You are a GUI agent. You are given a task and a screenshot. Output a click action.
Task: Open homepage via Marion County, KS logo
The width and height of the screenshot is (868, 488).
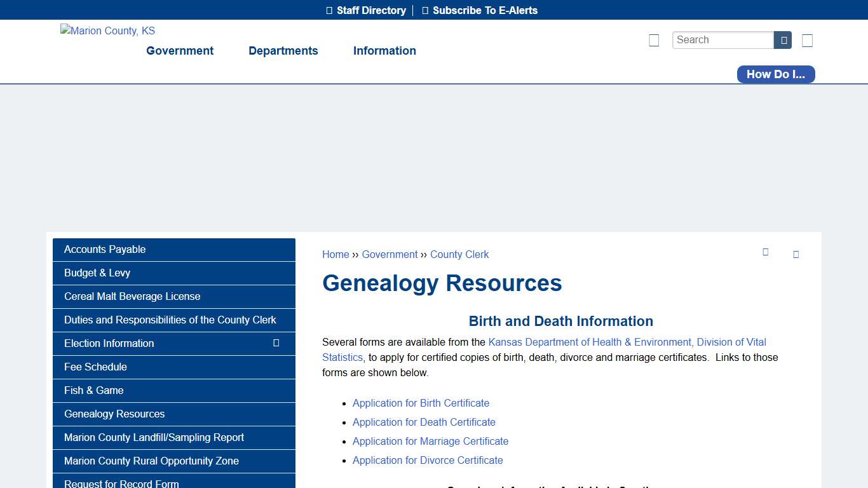107,30
